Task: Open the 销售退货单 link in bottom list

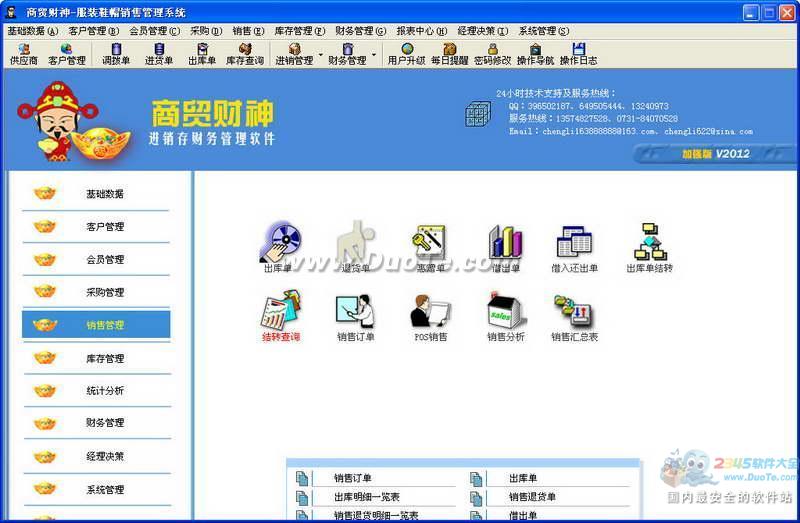Action: tap(532, 497)
